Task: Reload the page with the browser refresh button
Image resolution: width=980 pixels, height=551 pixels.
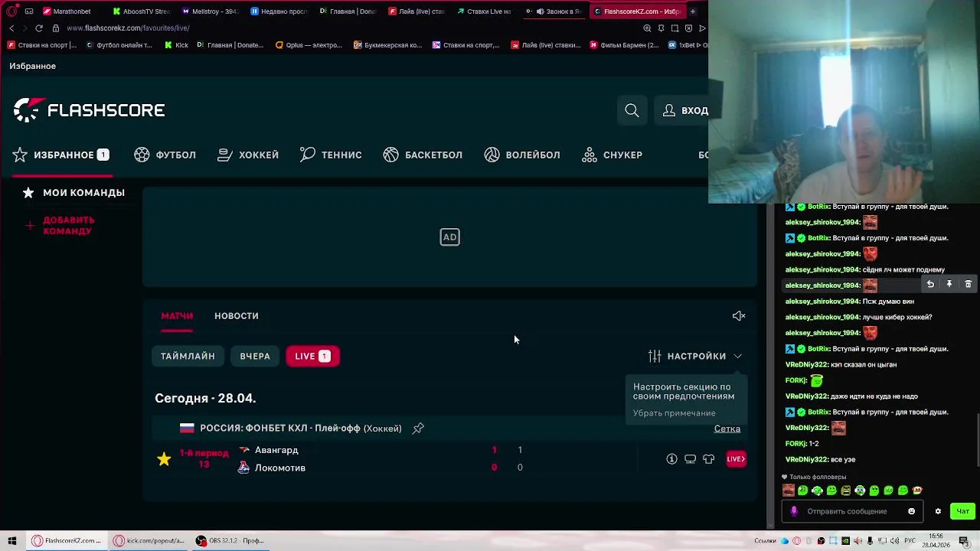Action: [x=39, y=28]
